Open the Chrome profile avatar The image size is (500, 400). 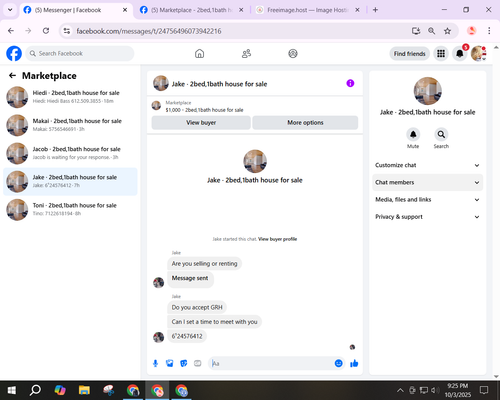472,31
